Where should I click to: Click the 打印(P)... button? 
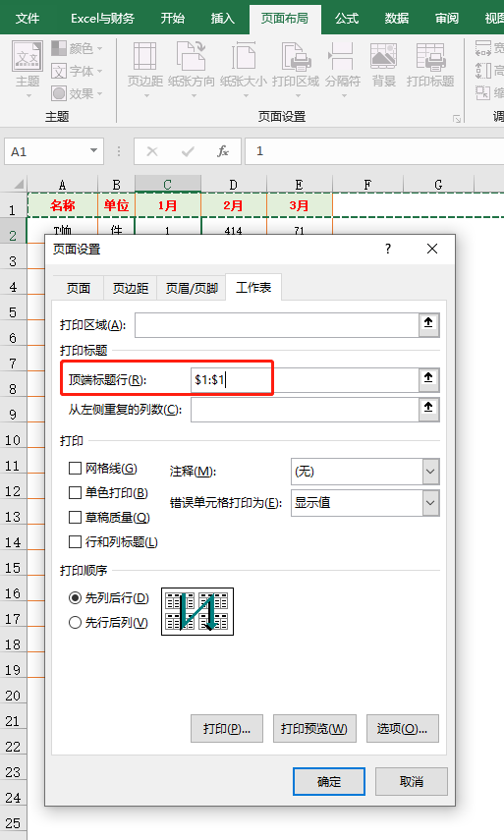pos(227,729)
